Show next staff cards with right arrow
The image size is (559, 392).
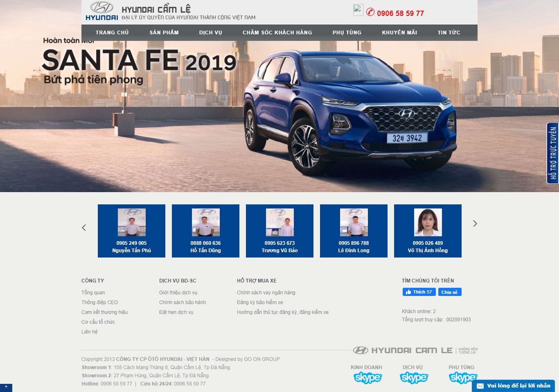tap(475, 224)
